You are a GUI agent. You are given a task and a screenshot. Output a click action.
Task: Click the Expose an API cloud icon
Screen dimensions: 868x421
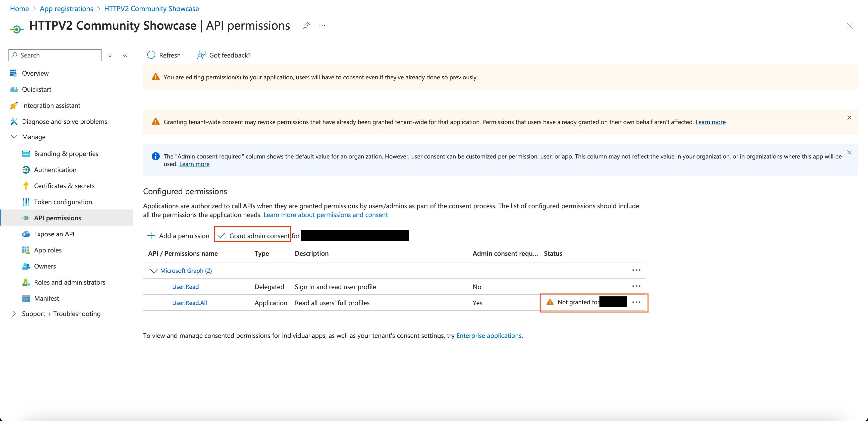26,234
